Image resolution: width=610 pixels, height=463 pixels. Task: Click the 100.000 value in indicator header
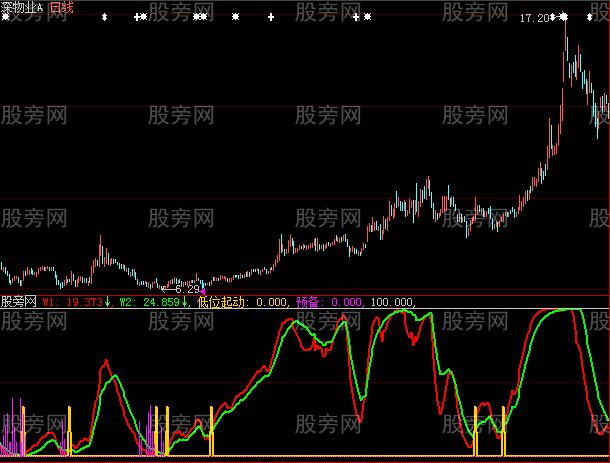coord(390,300)
